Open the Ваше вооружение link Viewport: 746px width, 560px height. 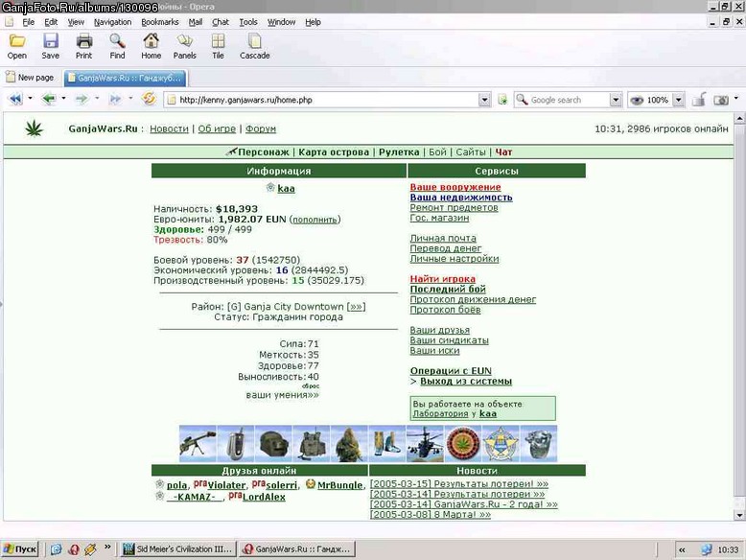(455, 187)
